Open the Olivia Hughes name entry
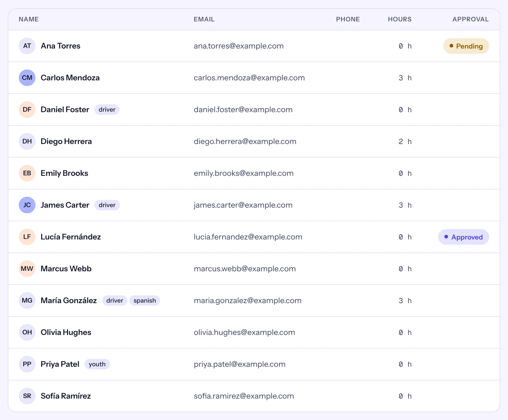This screenshot has height=420, width=508. [66, 332]
